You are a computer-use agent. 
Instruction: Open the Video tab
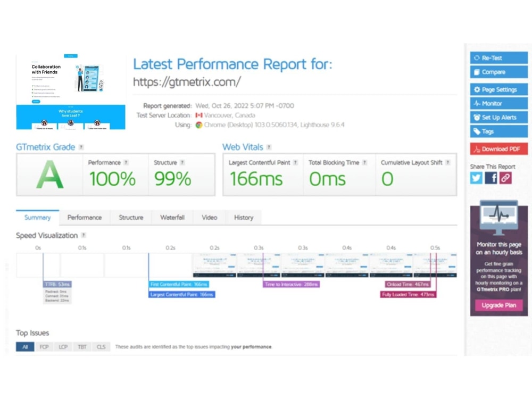pos(209,218)
